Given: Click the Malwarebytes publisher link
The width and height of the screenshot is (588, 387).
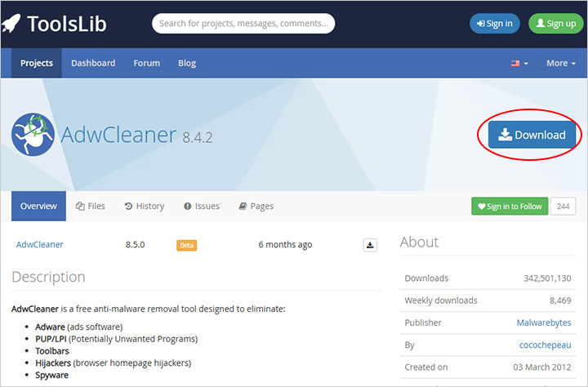Looking at the screenshot, I should pos(544,322).
